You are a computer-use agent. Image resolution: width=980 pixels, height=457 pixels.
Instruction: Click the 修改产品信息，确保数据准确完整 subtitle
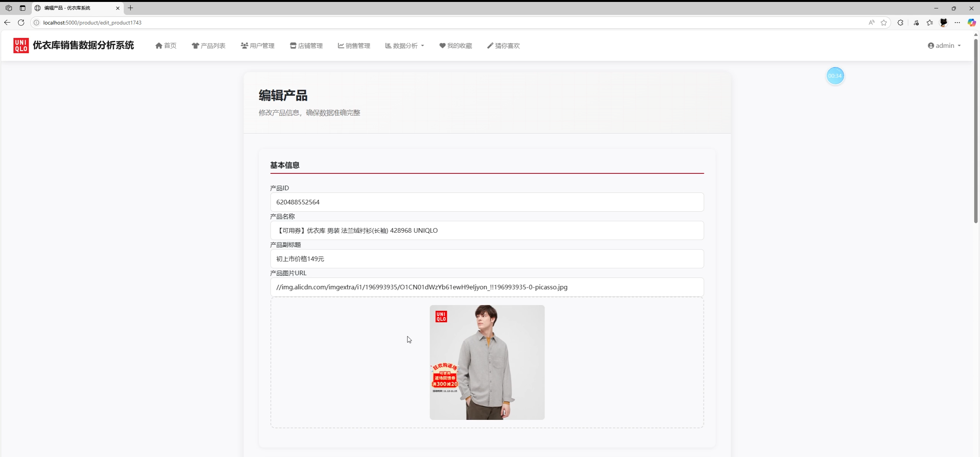[309, 113]
